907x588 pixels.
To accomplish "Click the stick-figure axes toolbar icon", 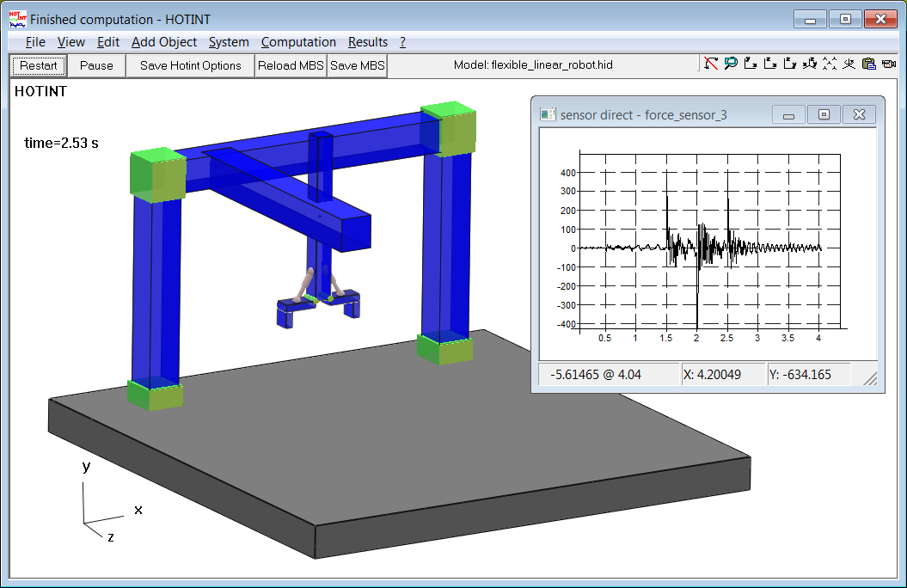I will [x=849, y=64].
